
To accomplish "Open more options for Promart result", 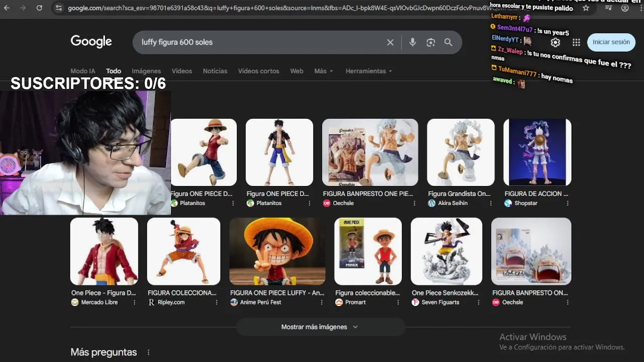I will [x=398, y=302].
